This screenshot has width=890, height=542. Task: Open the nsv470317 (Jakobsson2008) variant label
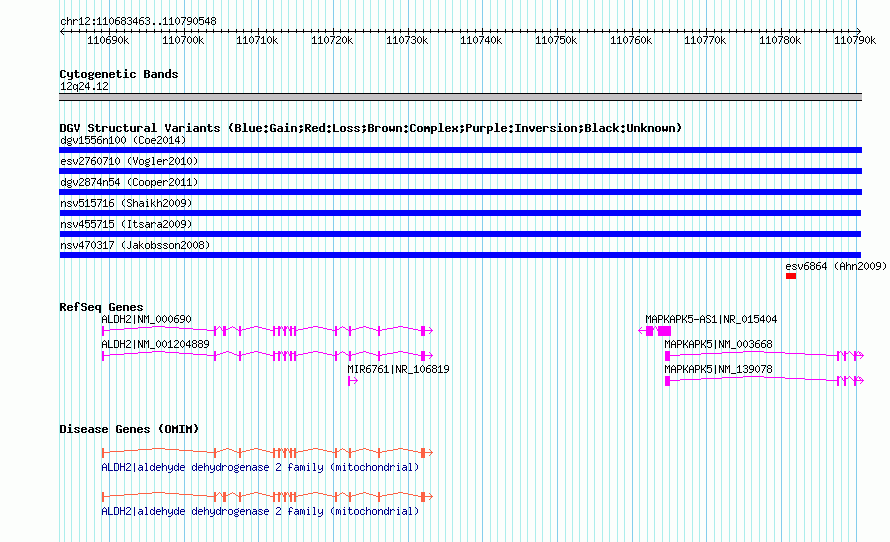coord(135,245)
